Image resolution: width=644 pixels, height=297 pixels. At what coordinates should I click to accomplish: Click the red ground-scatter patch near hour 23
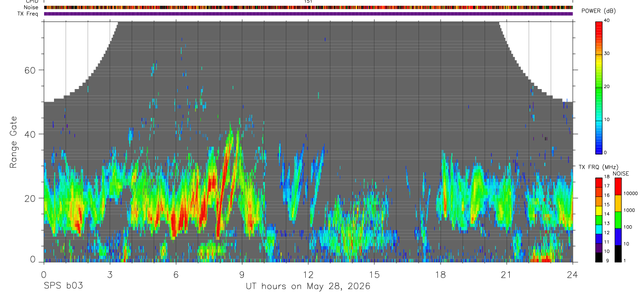(541, 258)
